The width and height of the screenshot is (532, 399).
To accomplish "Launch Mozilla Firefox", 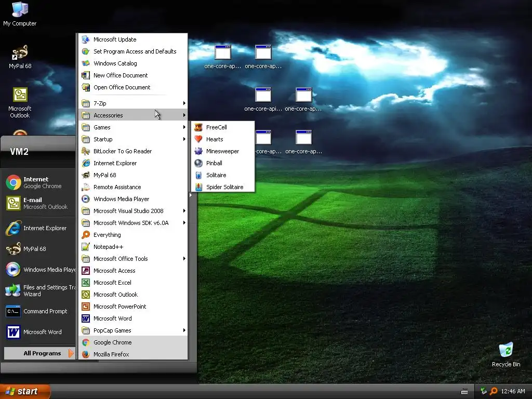I will [133, 354].
